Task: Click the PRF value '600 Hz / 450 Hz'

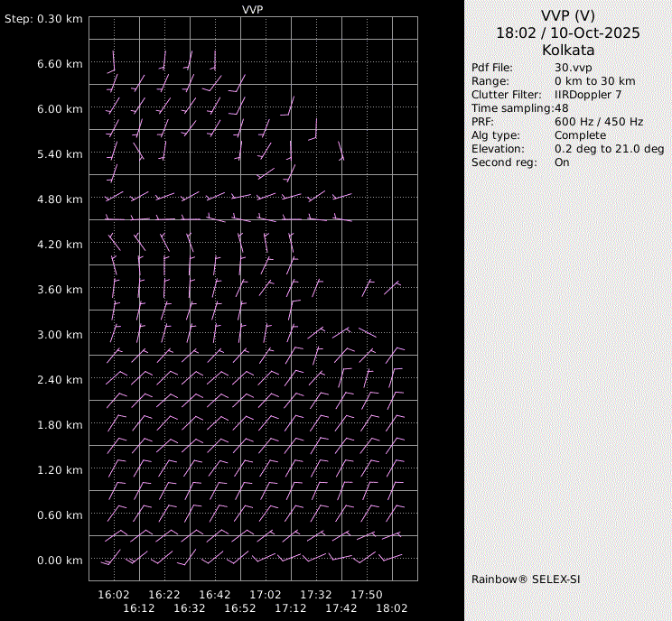Action: [599, 122]
